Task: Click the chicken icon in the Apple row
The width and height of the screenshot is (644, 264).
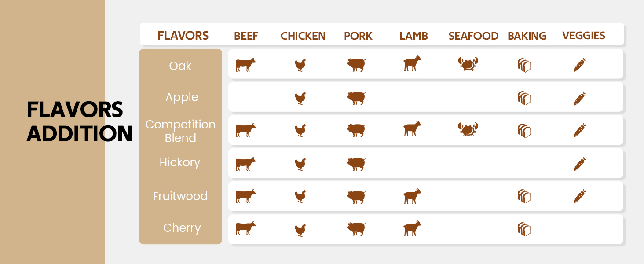Action: (x=300, y=98)
